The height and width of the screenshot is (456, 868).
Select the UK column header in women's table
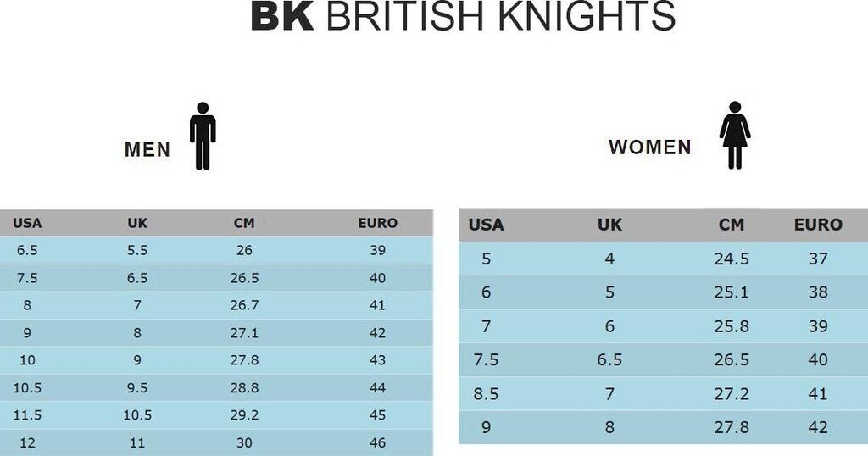[609, 225]
